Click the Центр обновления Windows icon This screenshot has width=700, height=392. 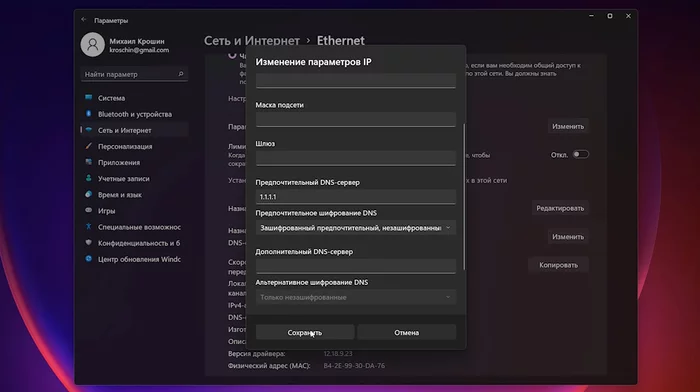[88, 259]
